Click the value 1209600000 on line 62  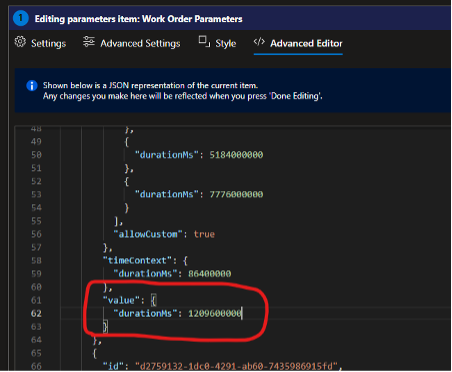click(x=214, y=313)
